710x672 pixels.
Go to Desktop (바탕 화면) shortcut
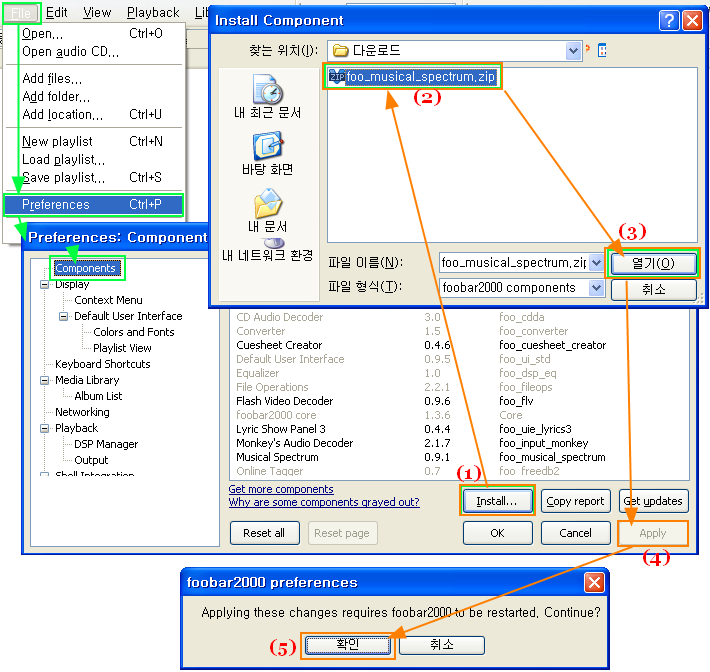click(x=267, y=154)
